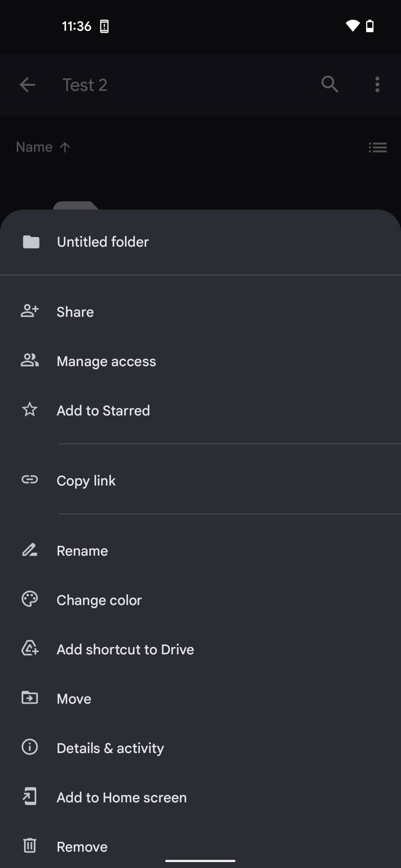The width and height of the screenshot is (401, 868).
Task: Open the three-dot overflow menu
Action: [x=377, y=85]
